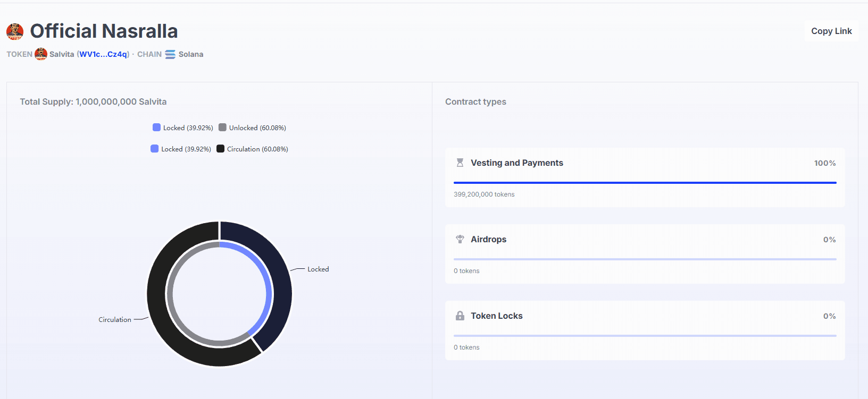Click the Official Nasralla logo icon
This screenshot has width=868, height=399.
coord(15,32)
